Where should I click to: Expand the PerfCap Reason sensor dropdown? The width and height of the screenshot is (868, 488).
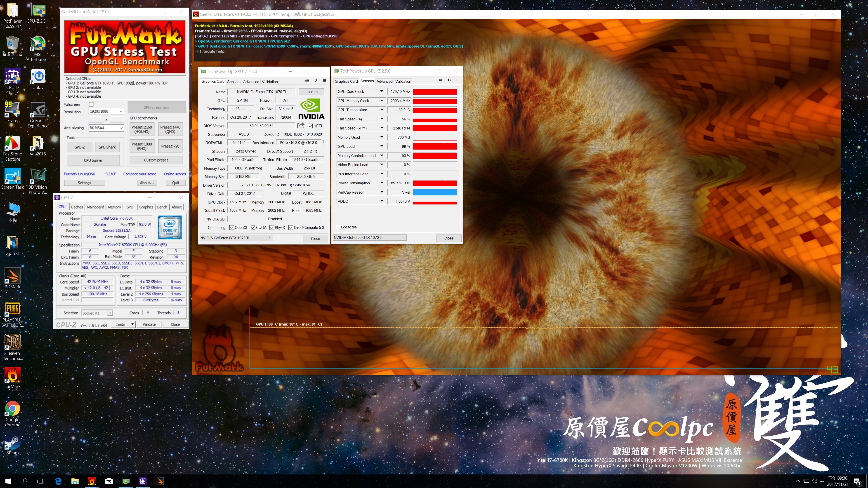382,192
